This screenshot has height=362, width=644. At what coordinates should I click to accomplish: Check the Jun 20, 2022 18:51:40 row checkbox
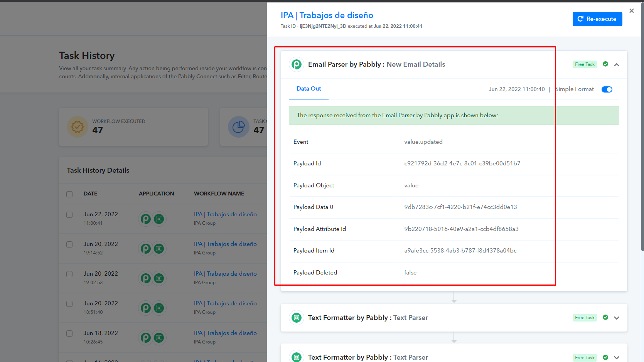(x=69, y=304)
